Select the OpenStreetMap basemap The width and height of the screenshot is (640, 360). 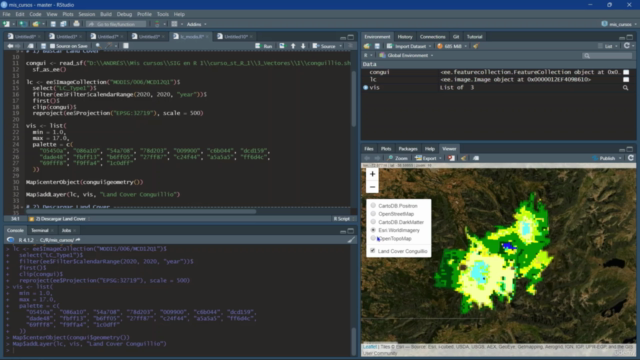tap(373, 214)
